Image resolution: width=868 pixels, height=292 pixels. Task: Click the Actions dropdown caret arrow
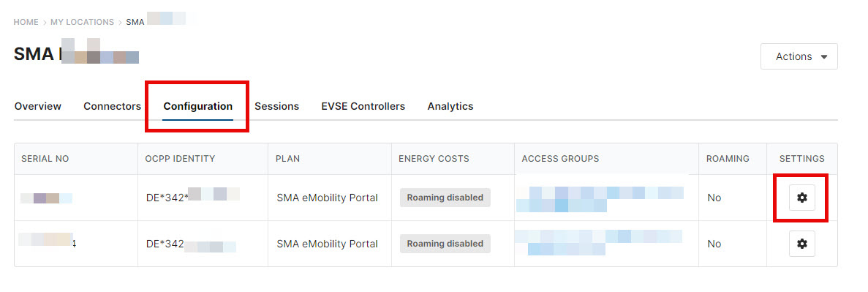coord(823,56)
